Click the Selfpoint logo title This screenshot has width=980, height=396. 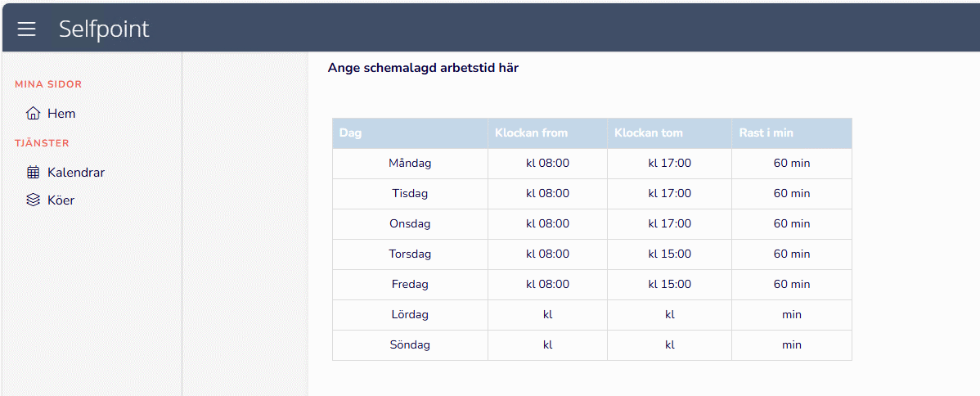[x=104, y=29]
